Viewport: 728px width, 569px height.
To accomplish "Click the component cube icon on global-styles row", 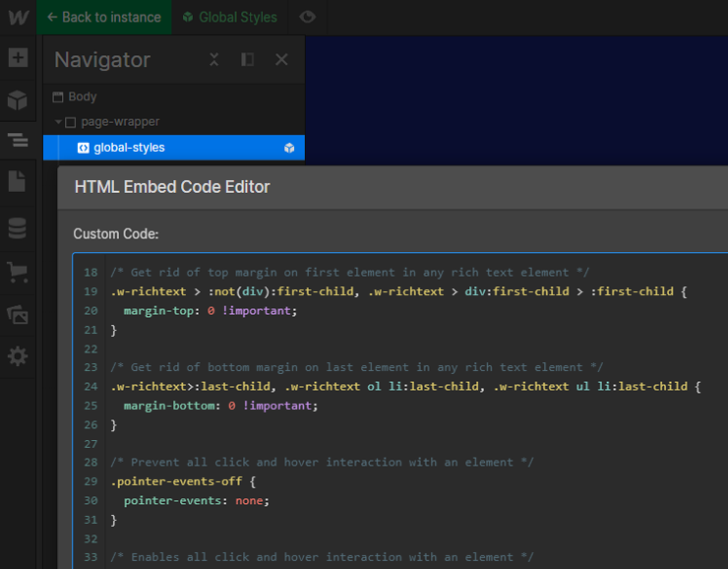I will (289, 148).
